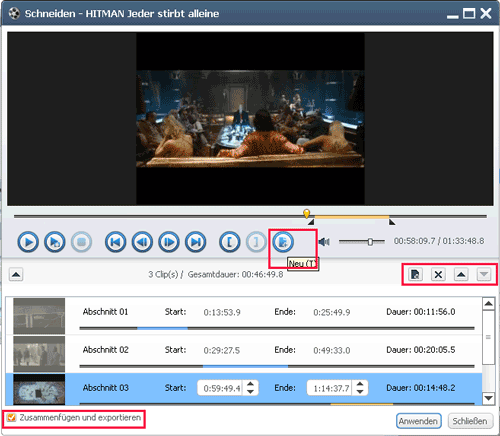Screen dimensions: 500x436
Task: Click the new clip button
Action: click(283, 242)
